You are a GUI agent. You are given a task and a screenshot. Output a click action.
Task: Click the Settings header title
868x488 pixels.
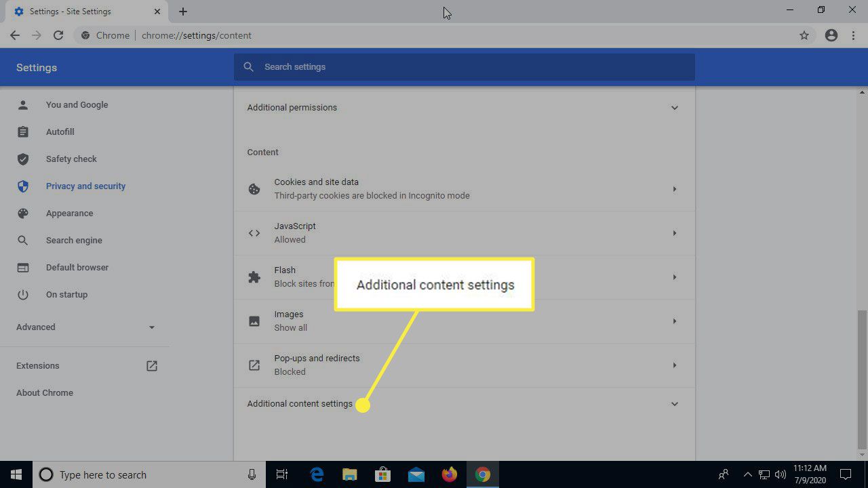[x=37, y=68]
